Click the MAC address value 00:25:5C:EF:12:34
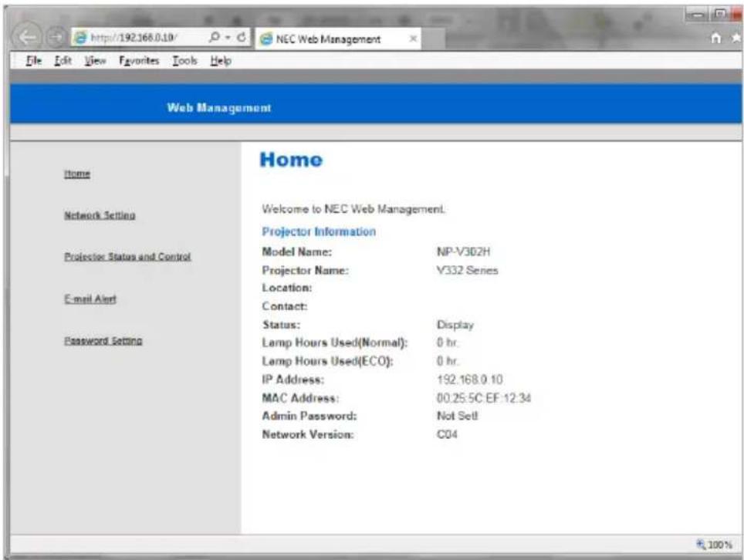The height and width of the screenshot is (560, 744). 483,398
